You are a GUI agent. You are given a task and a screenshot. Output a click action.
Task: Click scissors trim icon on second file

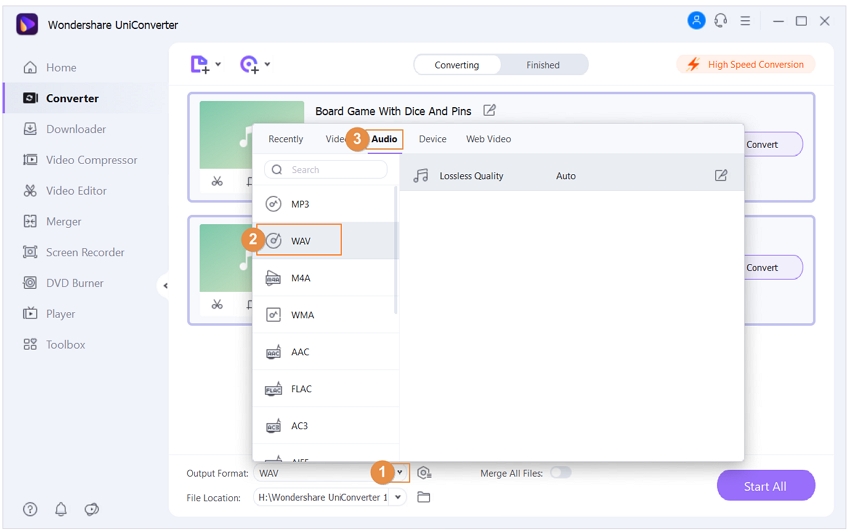tap(217, 304)
